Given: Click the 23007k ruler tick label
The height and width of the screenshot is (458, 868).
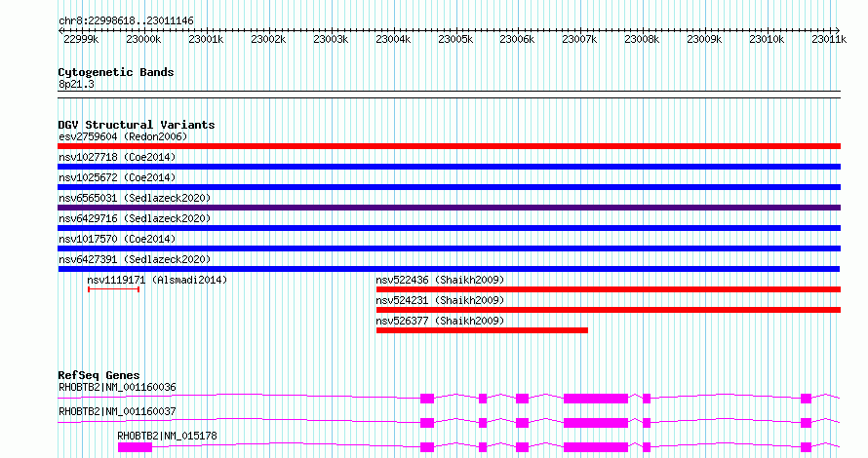Looking at the screenshot, I should pos(579,39).
